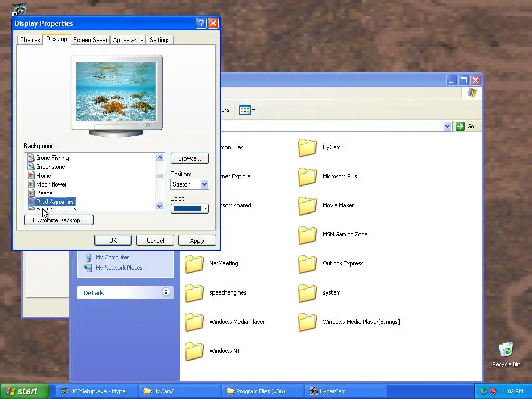532x399 pixels.
Task: Open the Start menu
Action: [x=24, y=391]
